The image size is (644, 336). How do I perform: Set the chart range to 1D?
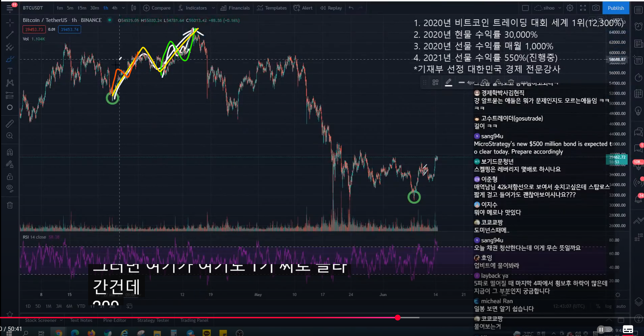(x=28, y=306)
